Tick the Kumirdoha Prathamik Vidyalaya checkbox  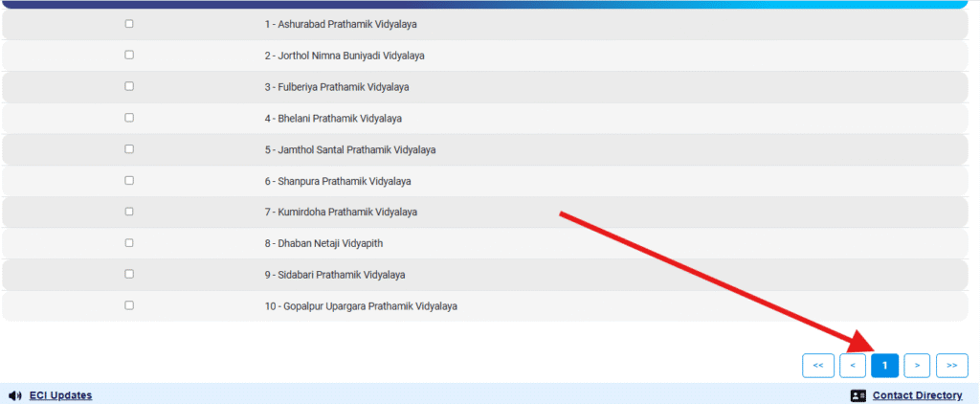pyautogui.click(x=129, y=212)
